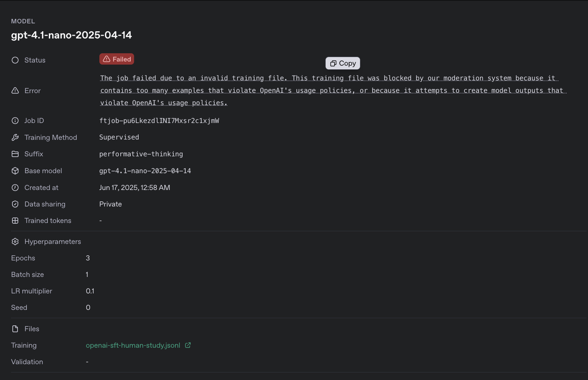The image size is (588, 380).
Task: Click the Status label
Action: [x=35, y=60]
